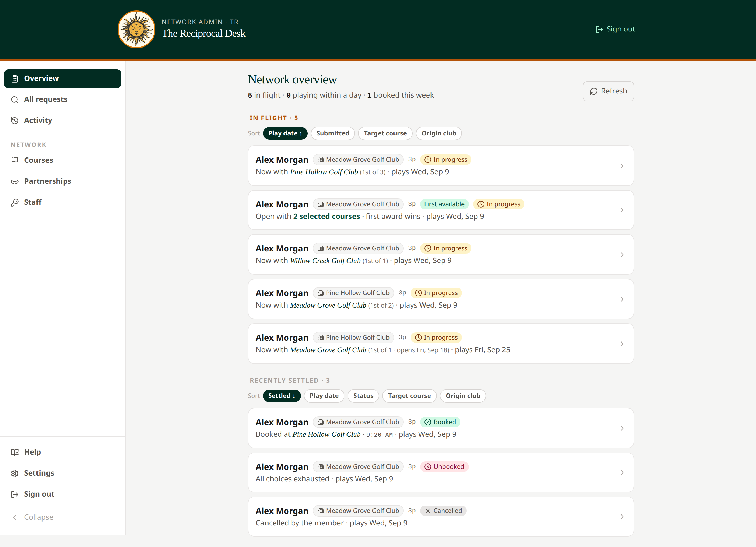The width and height of the screenshot is (756, 547).
Task: Click the Help book icon
Action: tap(15, 452)
